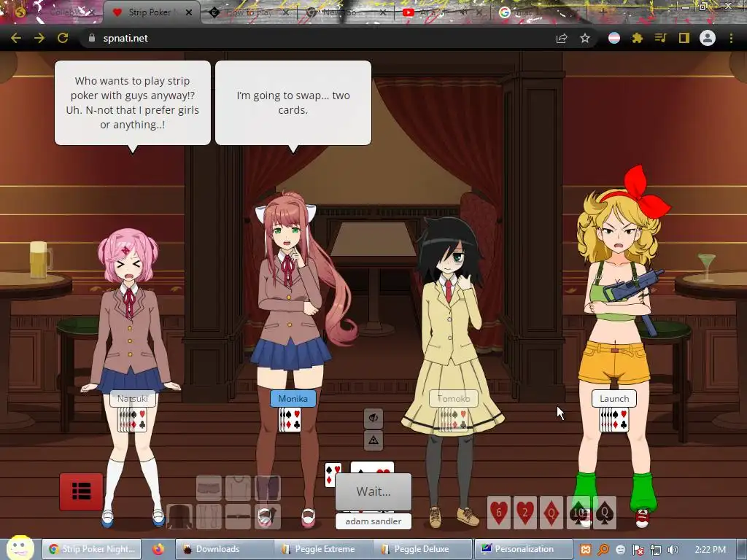Click Strip Poker Night taskbar button
The height and width of the screenshot is (560, 747).
tap(92, 549)
